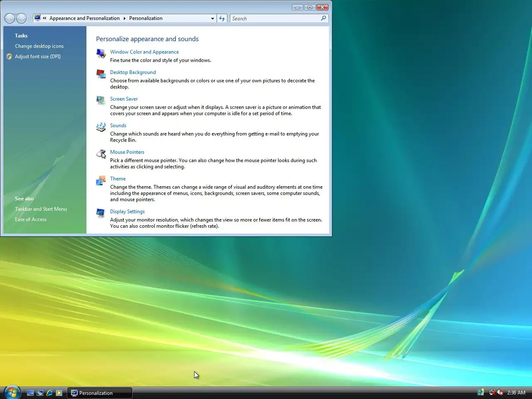
Task: Launch Windows Media Player from Quick Launch
Action: (x=59, y=393)
